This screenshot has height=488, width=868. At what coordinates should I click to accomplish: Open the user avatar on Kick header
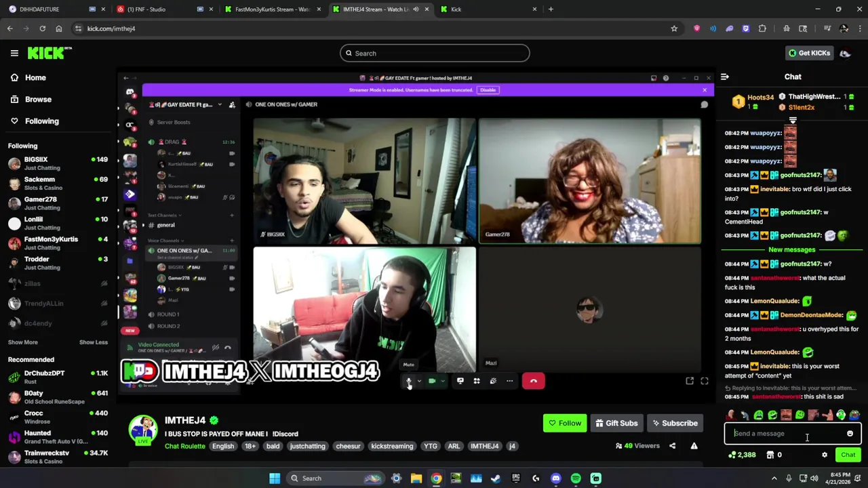tap(845, 53)
